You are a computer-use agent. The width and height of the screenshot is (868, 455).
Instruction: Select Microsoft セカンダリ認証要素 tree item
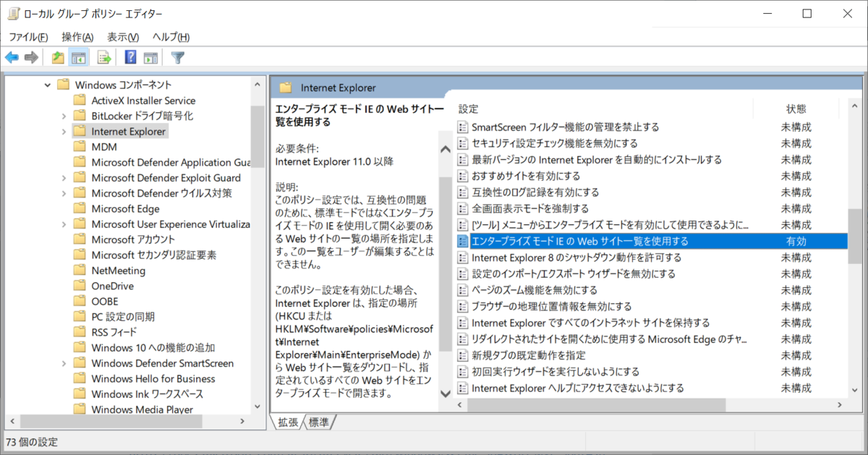154,255
